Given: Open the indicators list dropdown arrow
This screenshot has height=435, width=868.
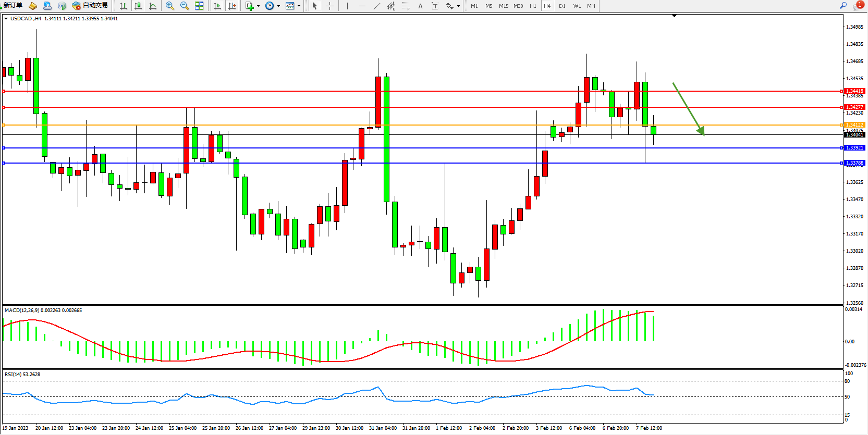Looking at the screenshot, I should (258, 6).
